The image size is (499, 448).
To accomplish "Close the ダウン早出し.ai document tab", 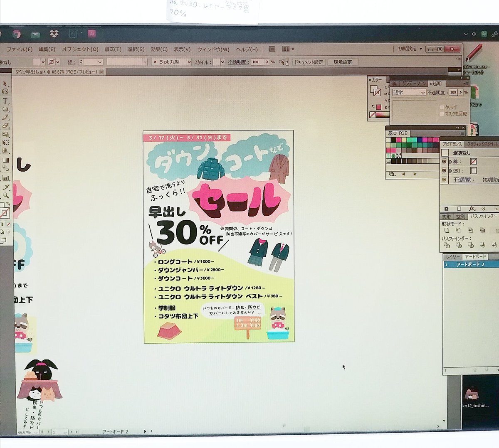I will (x=101, y=72).
